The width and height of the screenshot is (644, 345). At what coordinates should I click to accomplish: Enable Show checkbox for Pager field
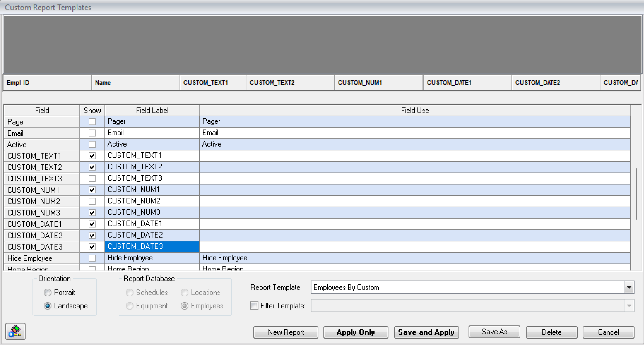tap(92, 122)
